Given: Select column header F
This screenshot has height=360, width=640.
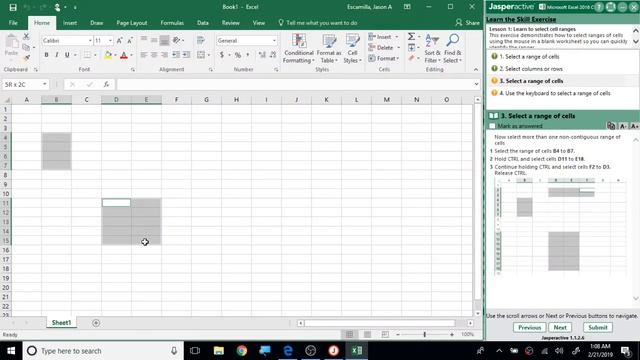Looking at the screenshot, I should coord(176,100).
